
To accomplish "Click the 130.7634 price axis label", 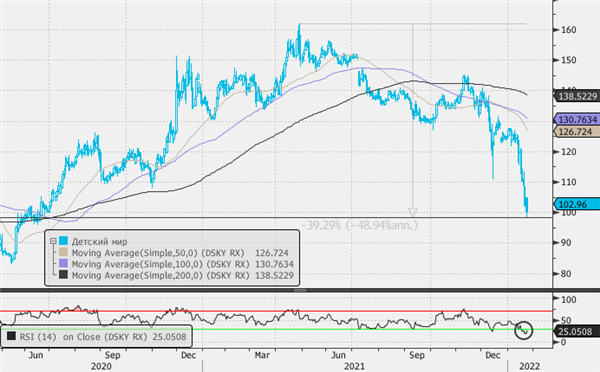I will pyautogui.click(x=577, y=120).
